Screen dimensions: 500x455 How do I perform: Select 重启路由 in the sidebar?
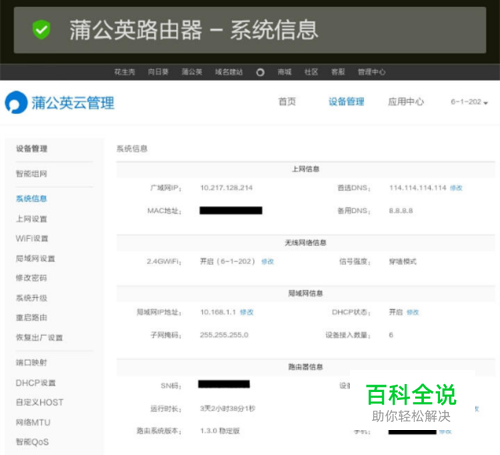[x=32, y=318]
